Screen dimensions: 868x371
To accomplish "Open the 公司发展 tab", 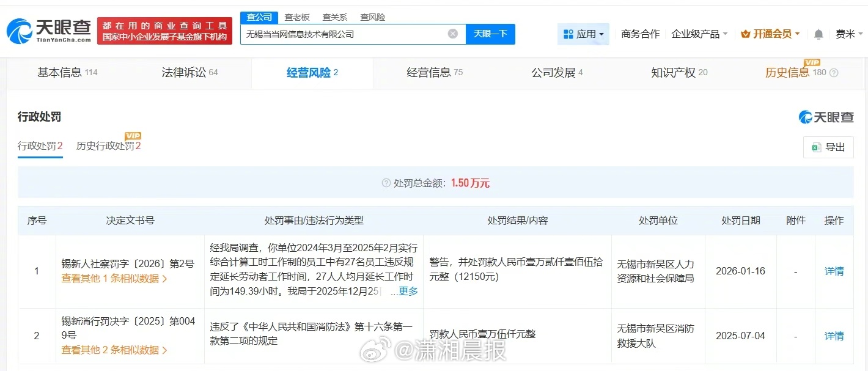I will (557, 73).
